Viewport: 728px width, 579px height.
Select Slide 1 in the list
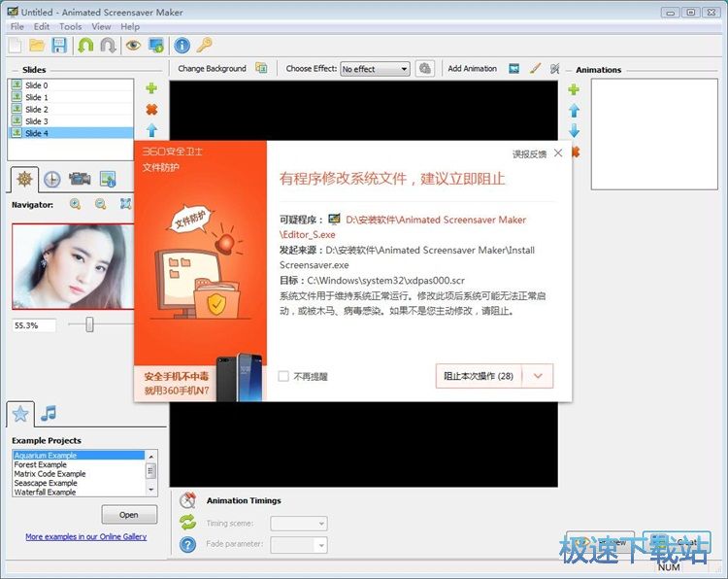point(71,97)
